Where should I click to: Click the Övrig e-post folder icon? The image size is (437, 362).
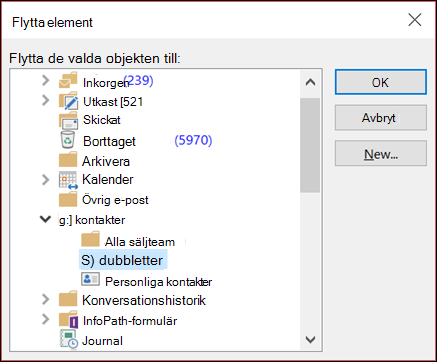(68, 199)
